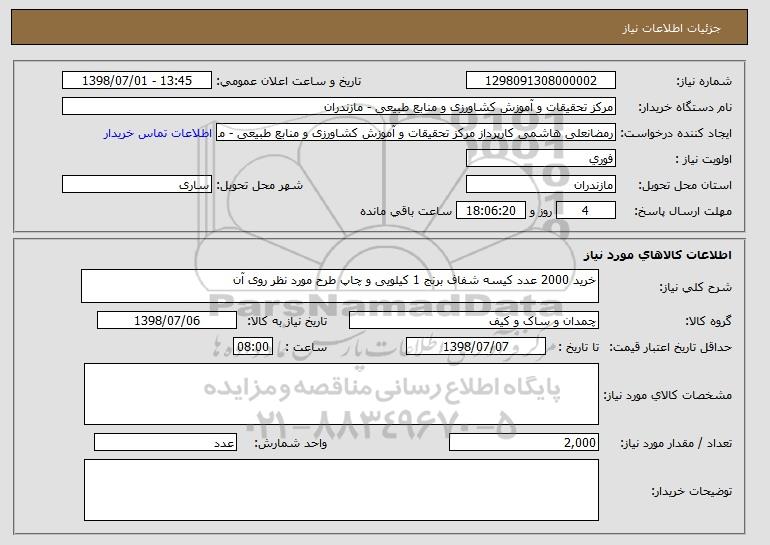The height and width of the screenshot is (545, 770).
Task: Click the remaining days box showing 4
Action: [585, 211]
